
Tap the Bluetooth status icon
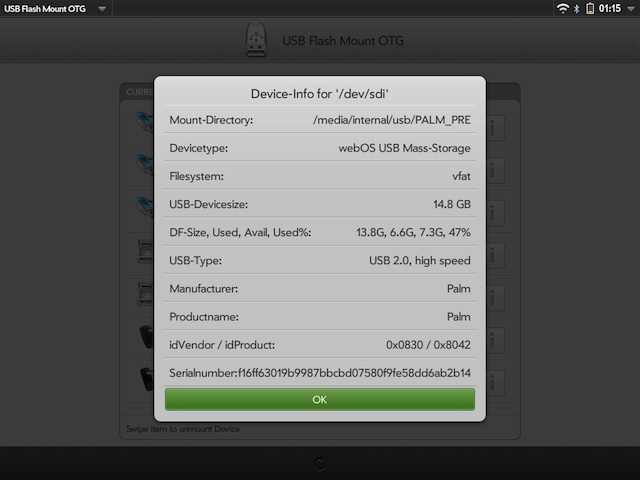576,9
